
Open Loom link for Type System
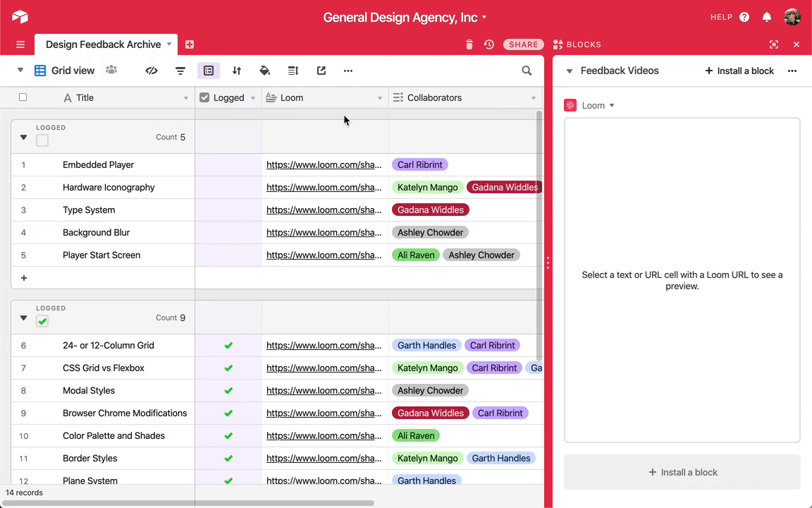[x=324, y=210]
